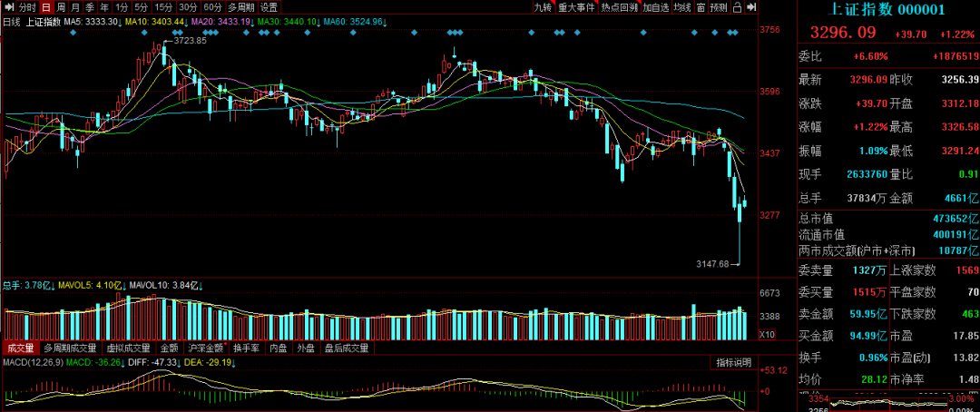Select the 内盘 tab
Viewport: 980px width, 412px height.
click(x=279, y=348)
